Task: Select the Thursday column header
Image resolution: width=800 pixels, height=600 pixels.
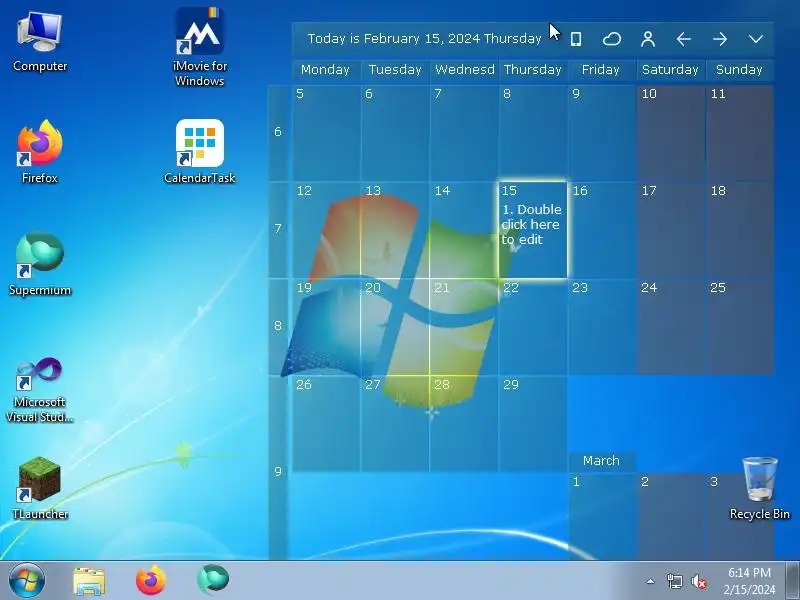Action: [x=533, y=70]
